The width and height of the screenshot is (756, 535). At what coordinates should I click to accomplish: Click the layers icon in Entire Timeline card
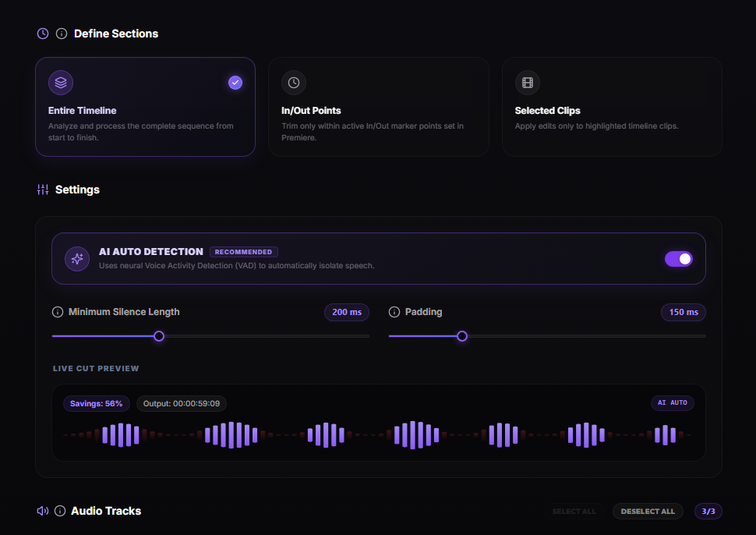[x=61, y=83]
